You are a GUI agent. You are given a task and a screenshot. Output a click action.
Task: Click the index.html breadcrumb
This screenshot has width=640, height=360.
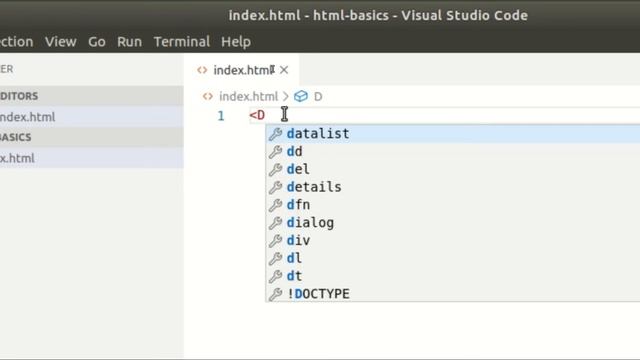coord(248,96)
